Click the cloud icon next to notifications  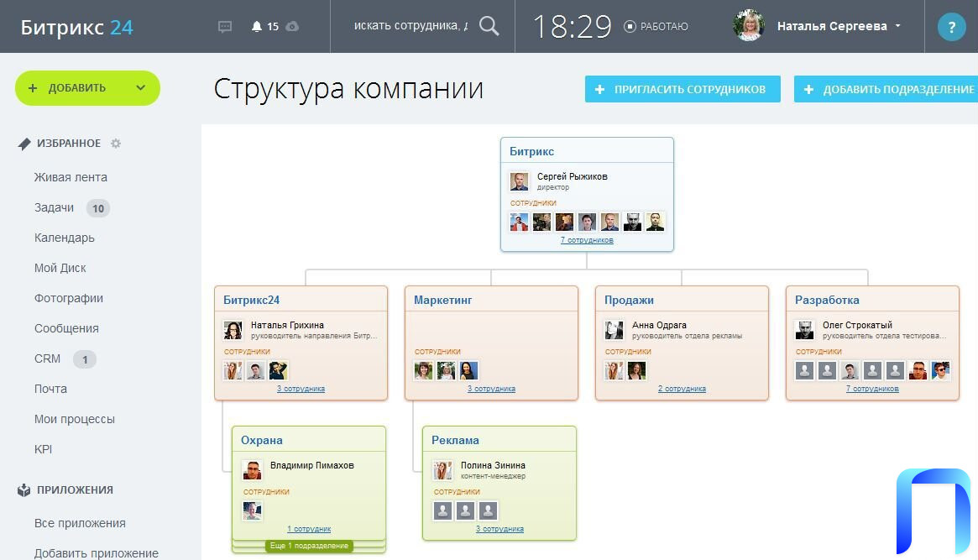click(292, 27)
